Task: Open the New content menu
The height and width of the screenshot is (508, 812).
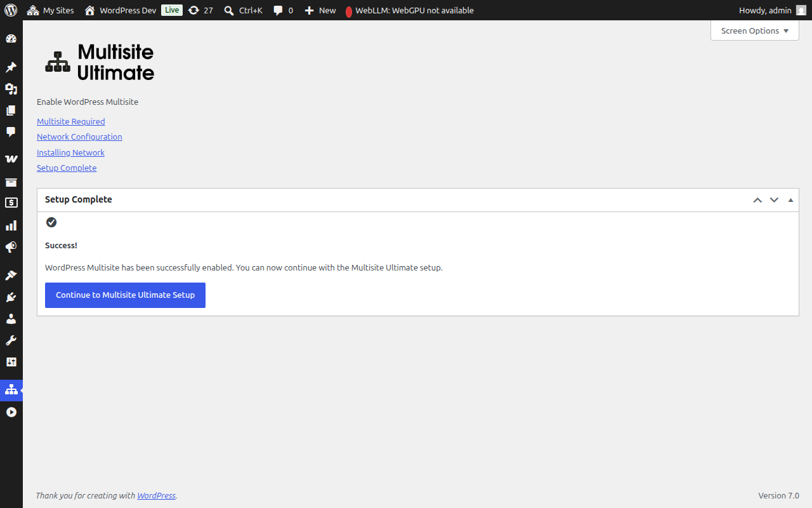Action: (320, 10)
